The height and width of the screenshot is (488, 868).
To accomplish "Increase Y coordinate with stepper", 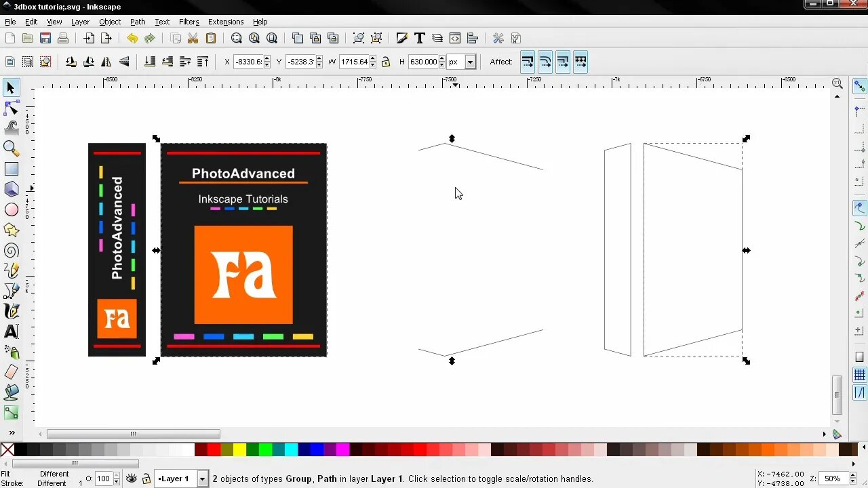I will point(319,58).
